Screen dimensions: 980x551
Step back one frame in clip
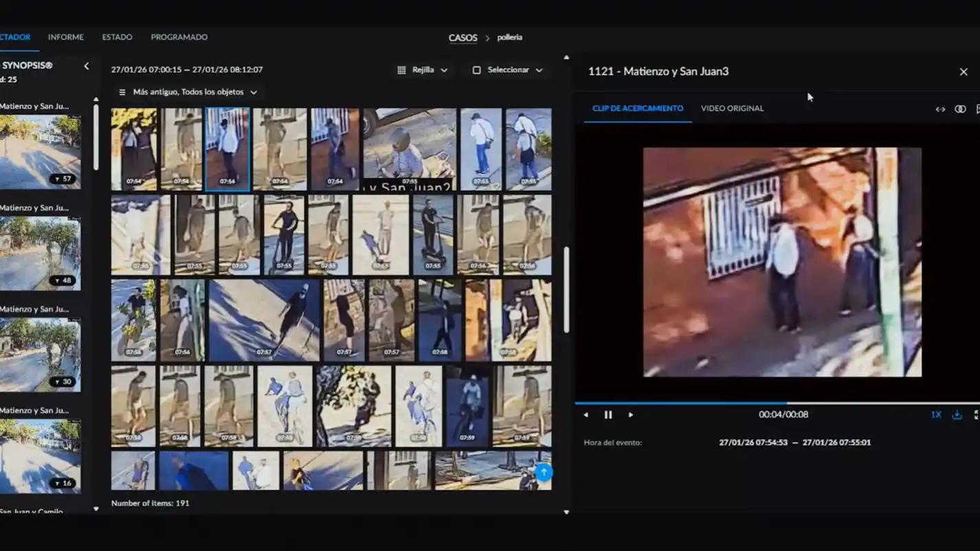pos(586,415)
